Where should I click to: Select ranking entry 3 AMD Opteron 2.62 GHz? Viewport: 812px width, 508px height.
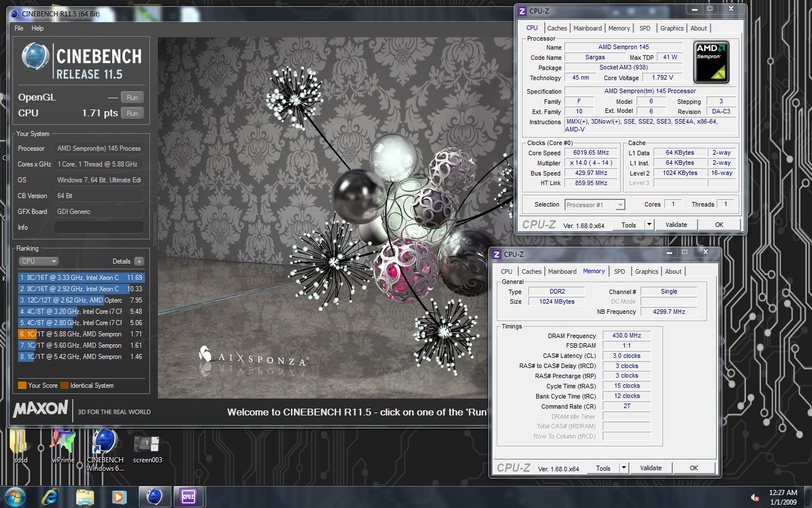[x=81, y=300]
